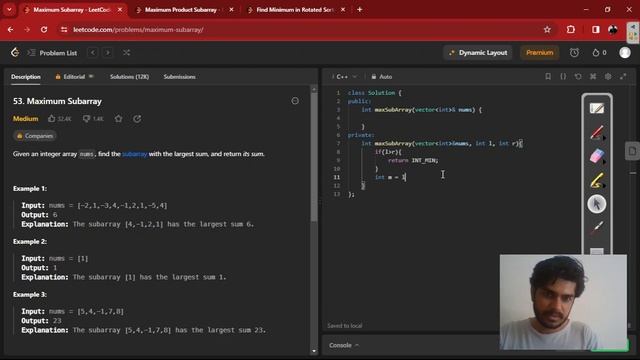Viewport: 640px width, 360px height.
Task: Open the LeetCode user avatar menu
Action: point(625,53)
